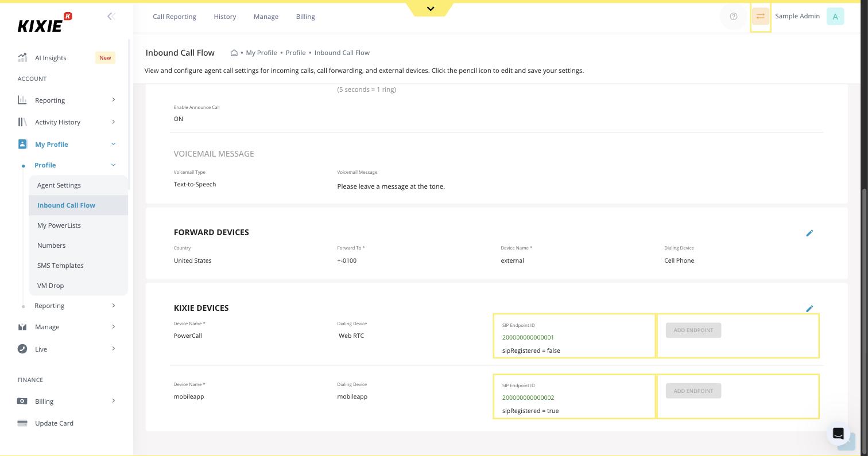
Task: Expand the Billing sidebar section
Action: 113,401
